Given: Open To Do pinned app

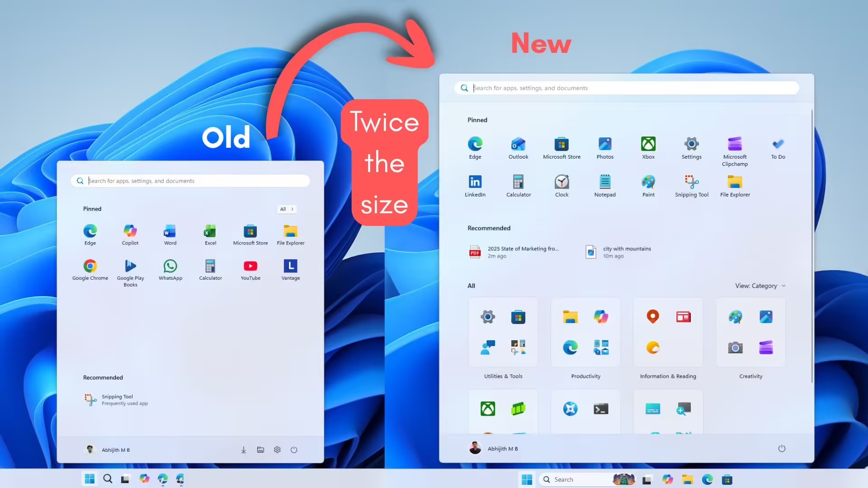Looking at the screenshot, I should (778, 148).
